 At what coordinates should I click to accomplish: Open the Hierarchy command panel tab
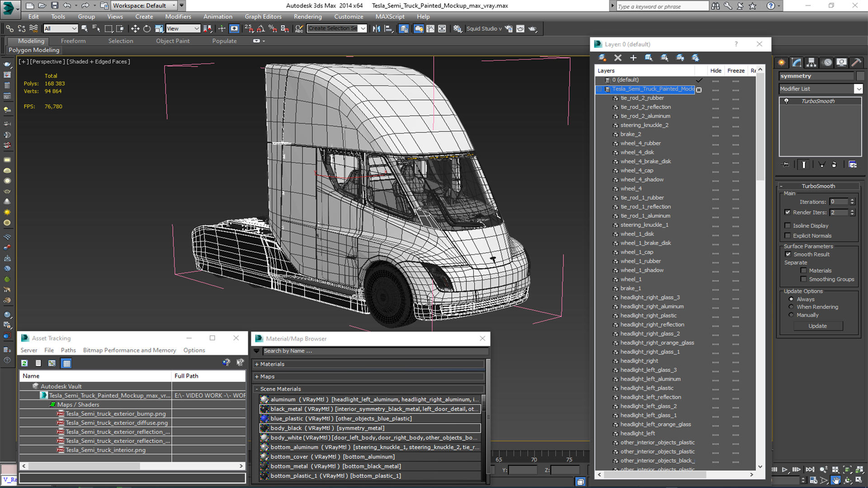coord(811,62)
